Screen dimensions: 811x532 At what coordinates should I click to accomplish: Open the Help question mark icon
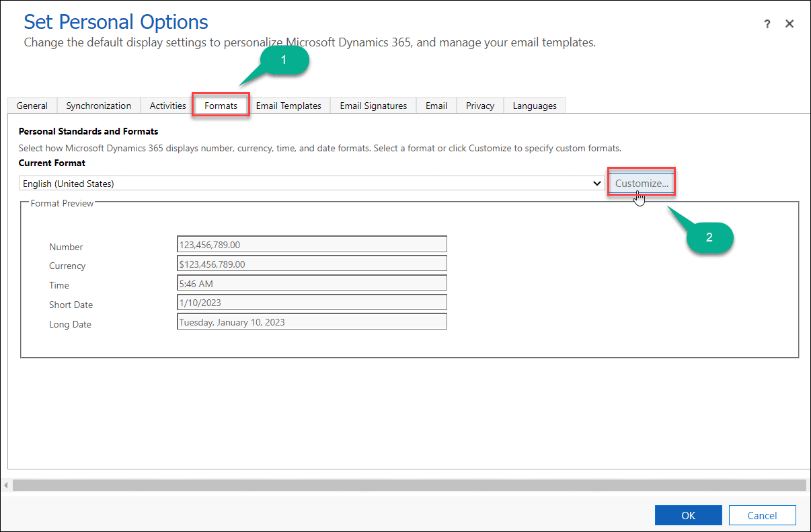(767, 23)
